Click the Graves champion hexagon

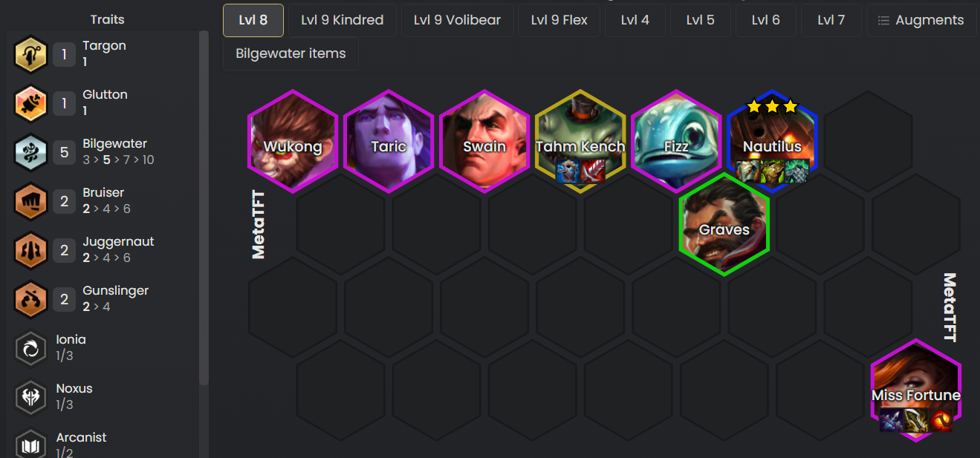(x=724, y=224)
